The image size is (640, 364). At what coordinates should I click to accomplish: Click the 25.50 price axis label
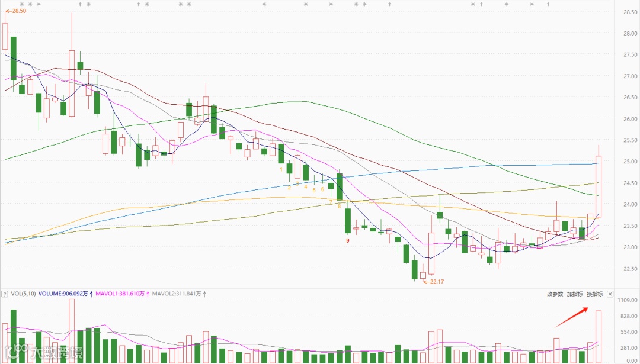pyautogui.click(x=630, y=140)
